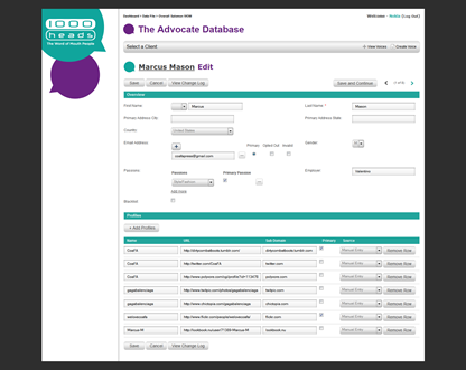This screenshot has height=371, width=467.
Task: Uncheck Primary for the tumblr.com profile row
Action: [321, 248]
